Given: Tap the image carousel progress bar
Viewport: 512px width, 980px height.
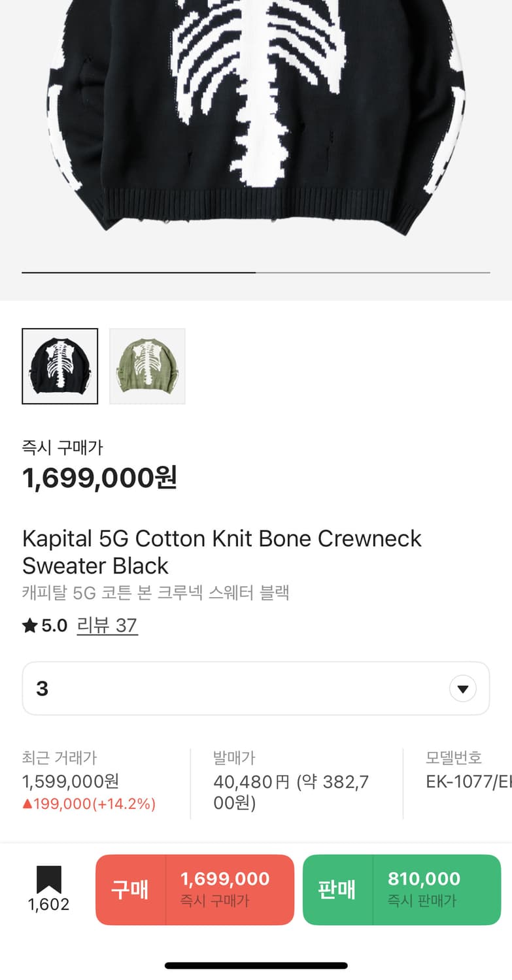Looking at the screenshot, I should click(x=256, y=272).
